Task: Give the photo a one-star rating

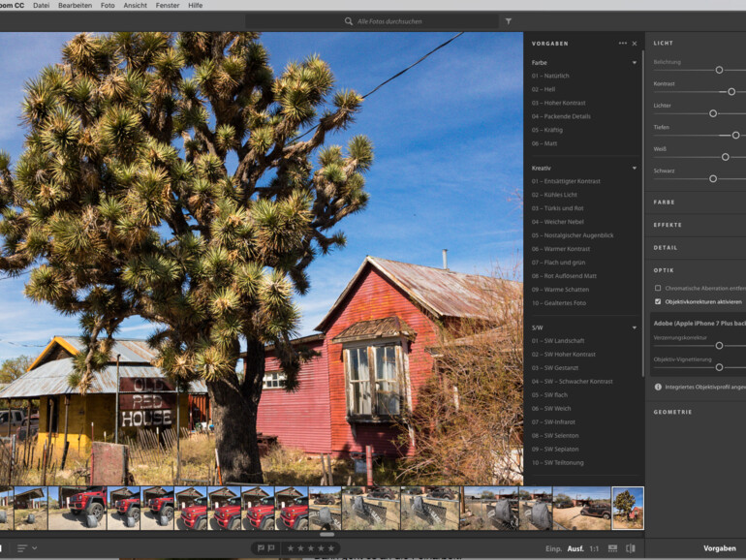Action: point(291,548)
